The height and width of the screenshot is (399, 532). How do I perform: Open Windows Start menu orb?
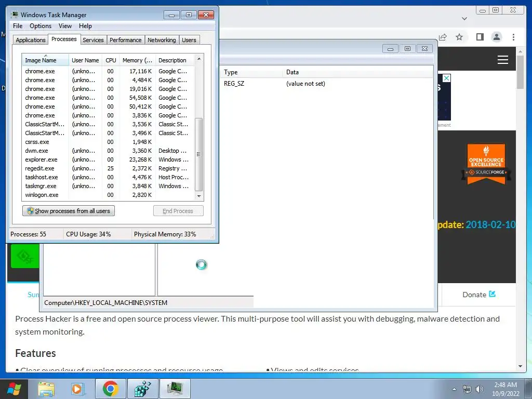14,389
